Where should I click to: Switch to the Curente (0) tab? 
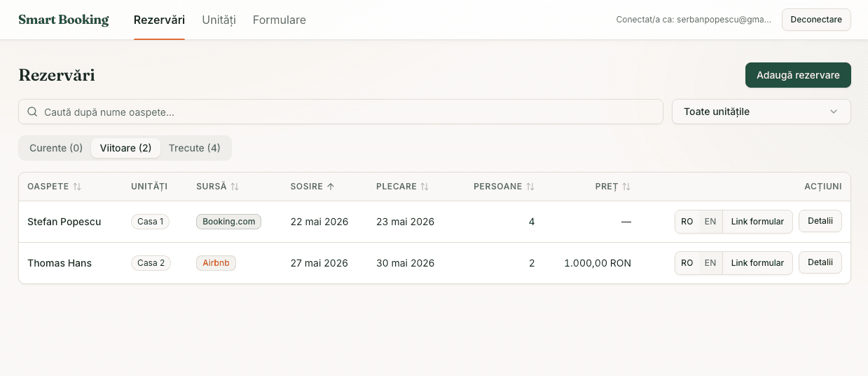click(56, 148)
